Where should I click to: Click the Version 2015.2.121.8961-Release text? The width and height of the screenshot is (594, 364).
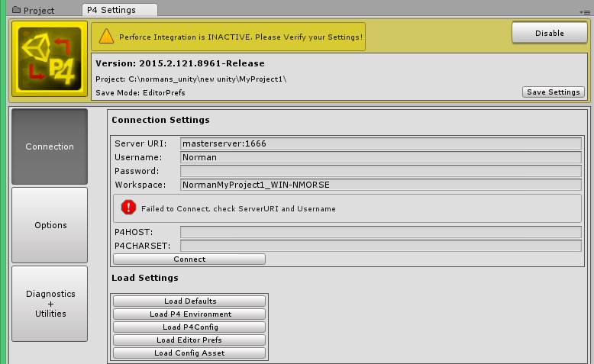(180, 63)
